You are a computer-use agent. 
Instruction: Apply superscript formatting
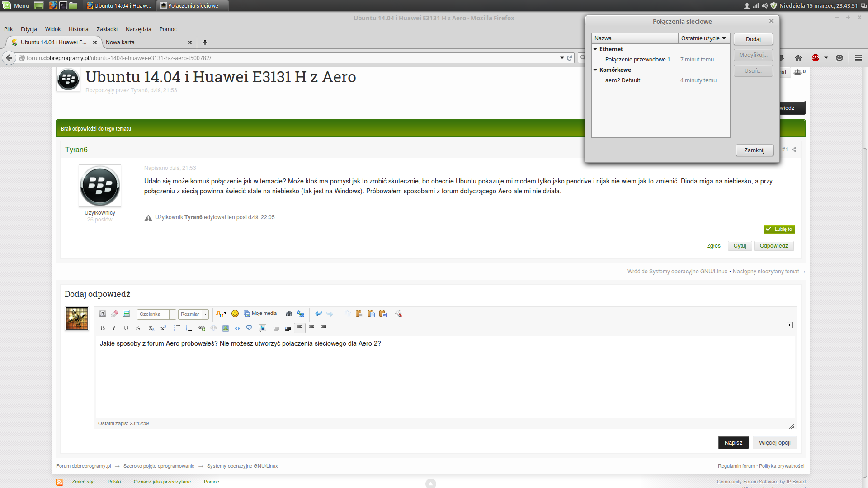163,328
